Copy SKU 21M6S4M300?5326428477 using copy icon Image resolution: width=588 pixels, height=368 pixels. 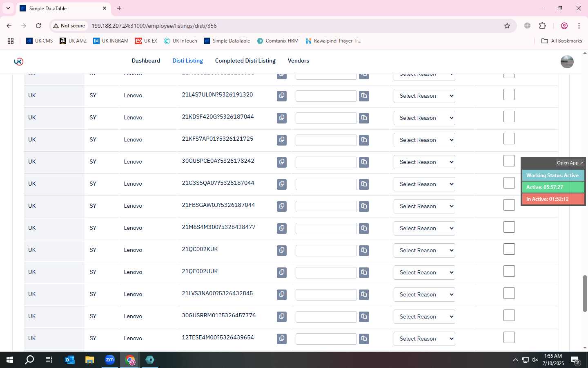(282, 228)
